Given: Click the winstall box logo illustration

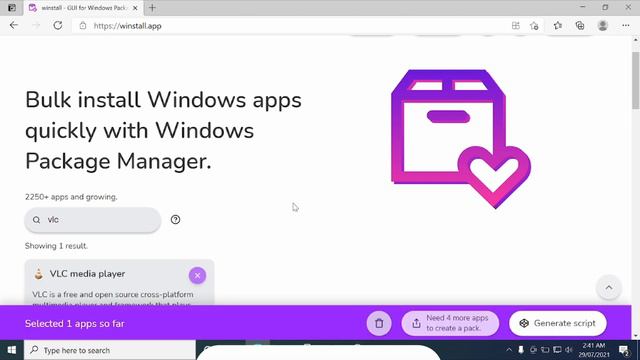Looking at the screenshot, I should click(x=461, y=139).
